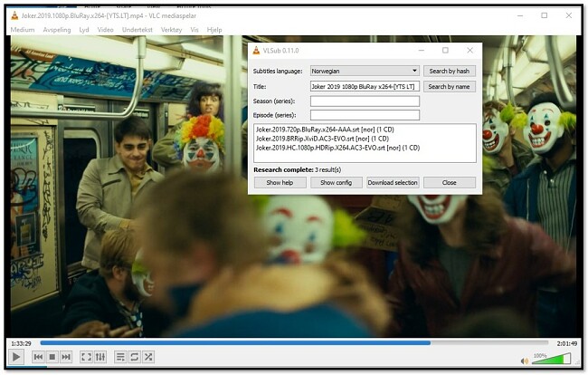Click the elapsed time 1:33:29
Screen dimensions: 588x375
pos(21,343)
